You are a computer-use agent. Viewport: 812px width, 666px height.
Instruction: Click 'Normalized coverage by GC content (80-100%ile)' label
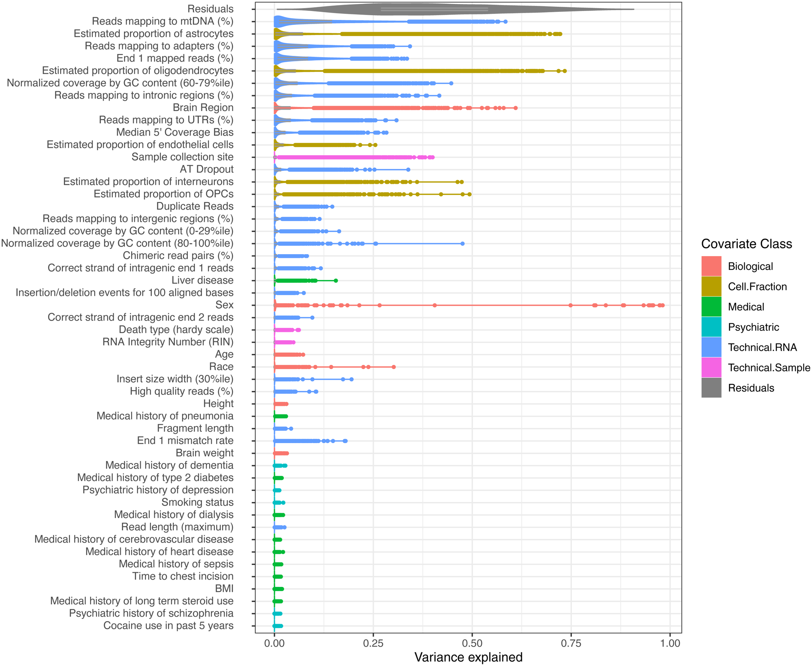pyautogui.click(x=117, y=243)
